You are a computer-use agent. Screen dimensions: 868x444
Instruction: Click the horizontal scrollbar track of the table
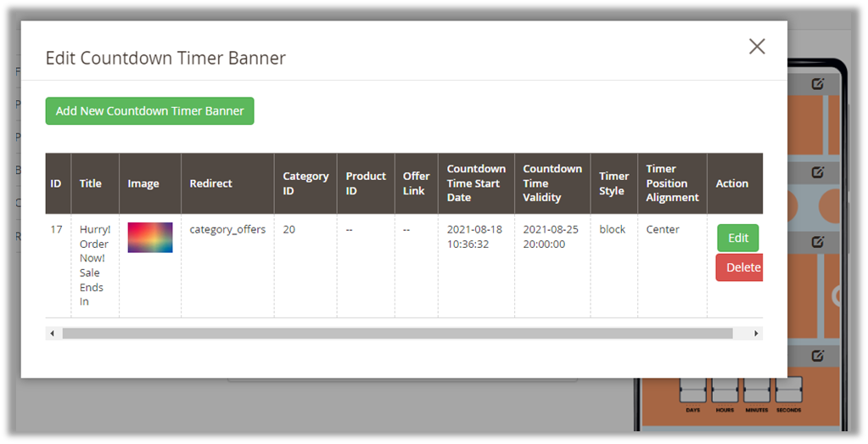pos(397,334)
